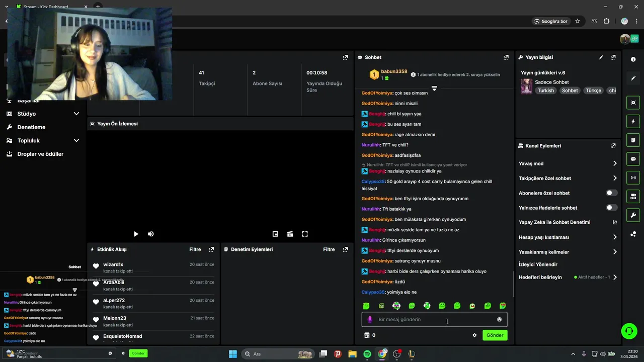Open the green support headset button

point(629,331)
